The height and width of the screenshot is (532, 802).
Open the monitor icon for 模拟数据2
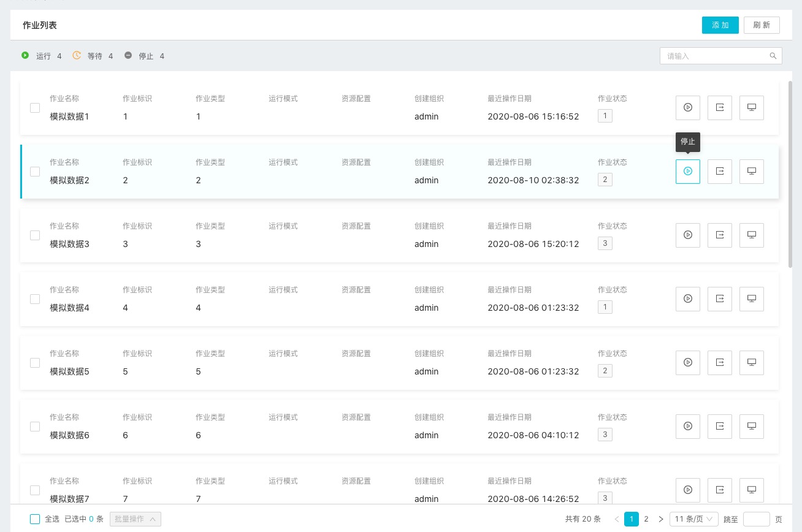coord(752,171)
